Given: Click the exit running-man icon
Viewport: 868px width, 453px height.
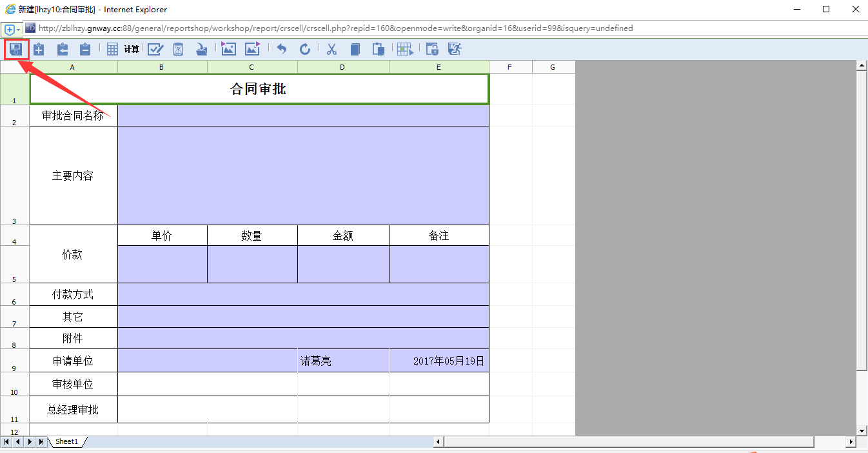Looking at the screenshot, I should coord(455,49).
